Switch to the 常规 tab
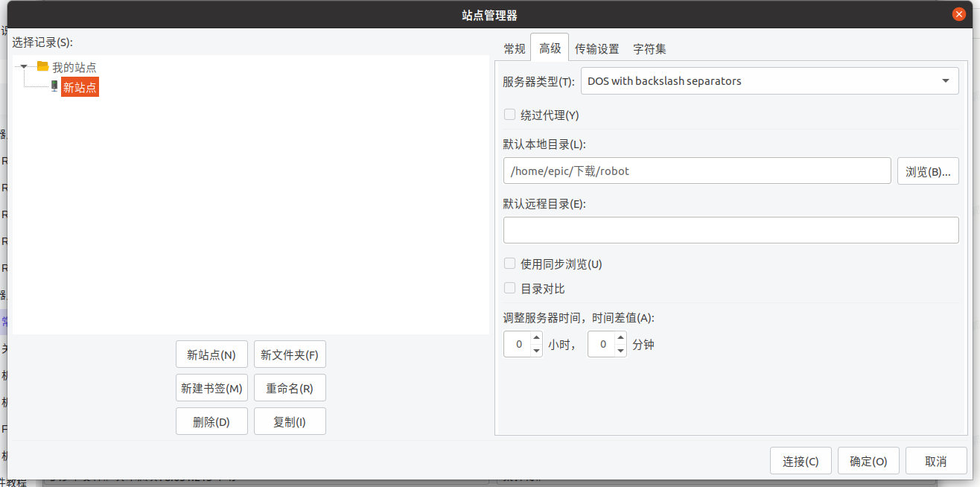The height and width of the screenshot is (487, 980). (514, 49)
